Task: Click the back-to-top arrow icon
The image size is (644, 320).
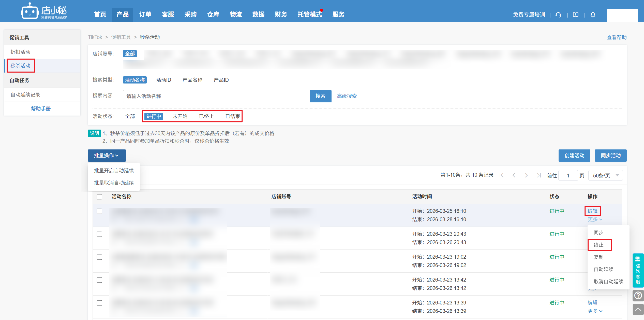Action: point(638,309)
